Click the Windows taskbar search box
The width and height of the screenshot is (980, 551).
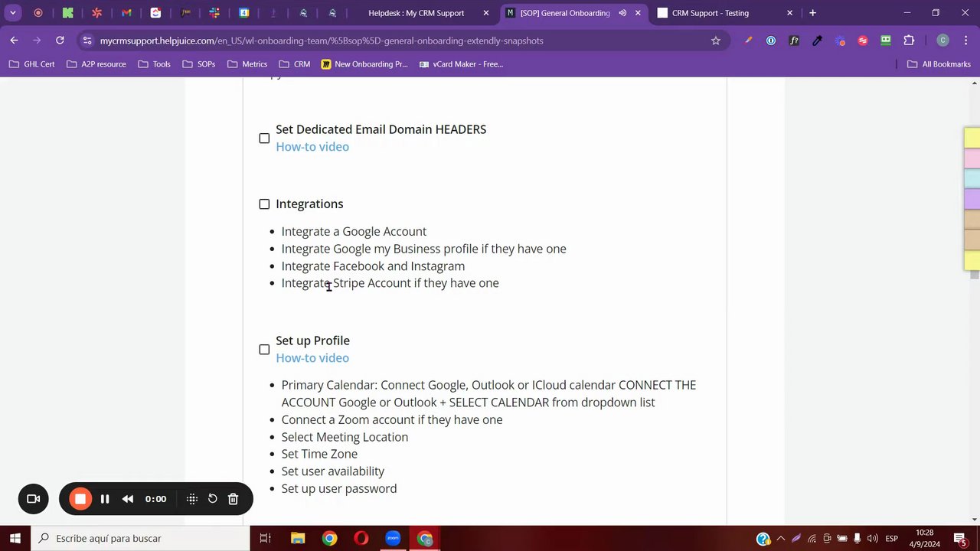[x=140, y=539]
